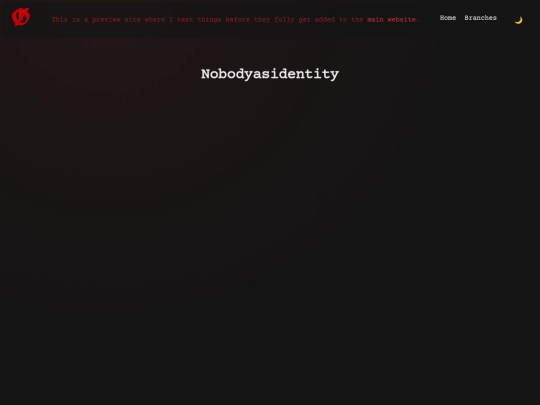540x405 pixels.
Task: Click the red site logo
Action: [x=21, y=17]
